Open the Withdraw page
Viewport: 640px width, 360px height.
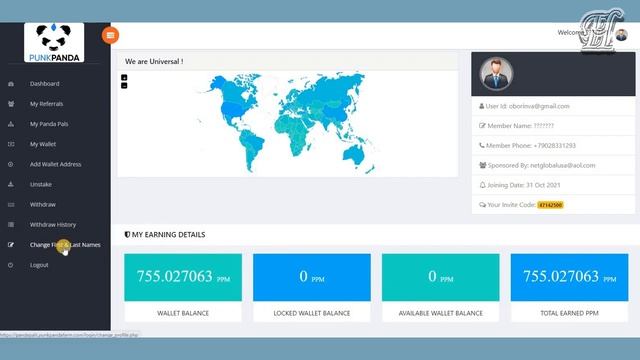coord(43,204)
